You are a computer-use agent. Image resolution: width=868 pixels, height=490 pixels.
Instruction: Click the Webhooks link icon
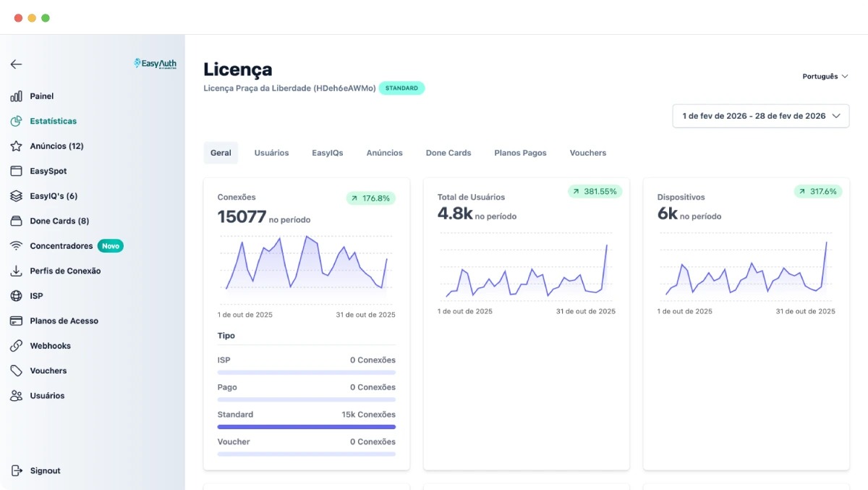click(x=16, y=346)
